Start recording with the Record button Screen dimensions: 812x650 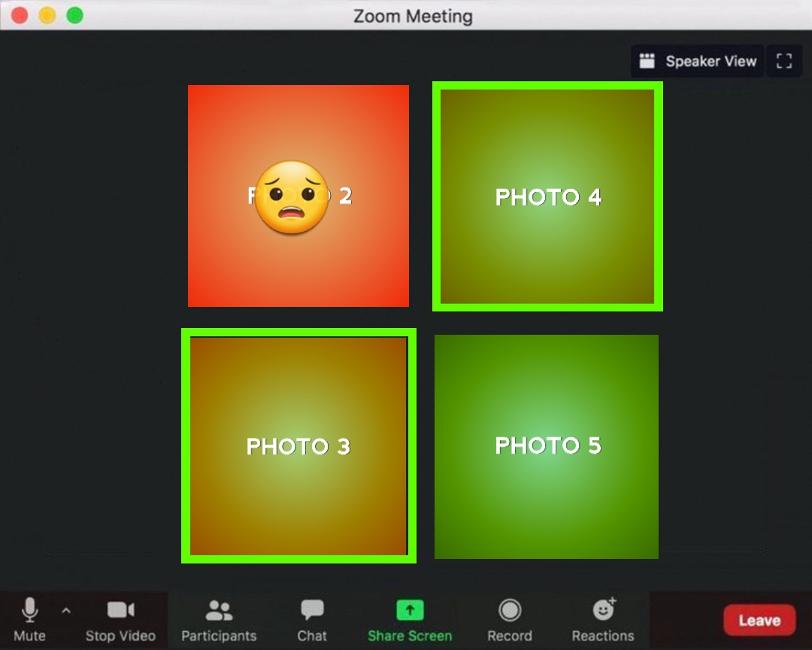click(510, 610)
